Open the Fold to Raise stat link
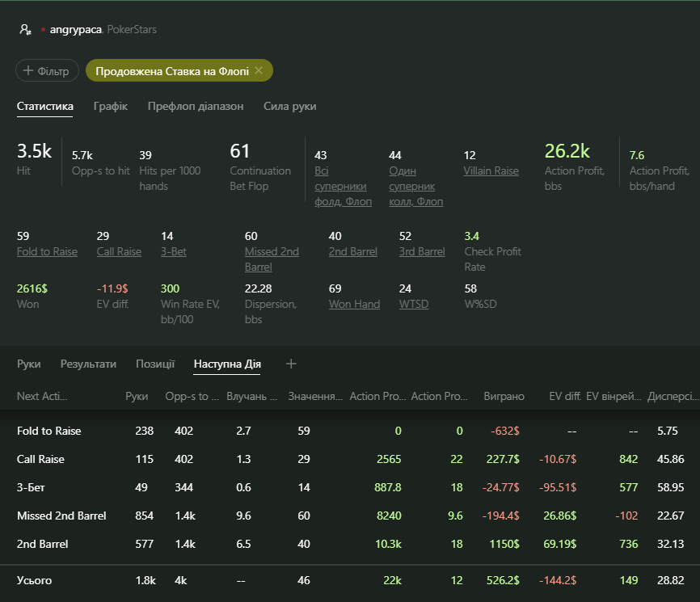The height and width of the screenshot is (602, 700). [x=47, y=251]
